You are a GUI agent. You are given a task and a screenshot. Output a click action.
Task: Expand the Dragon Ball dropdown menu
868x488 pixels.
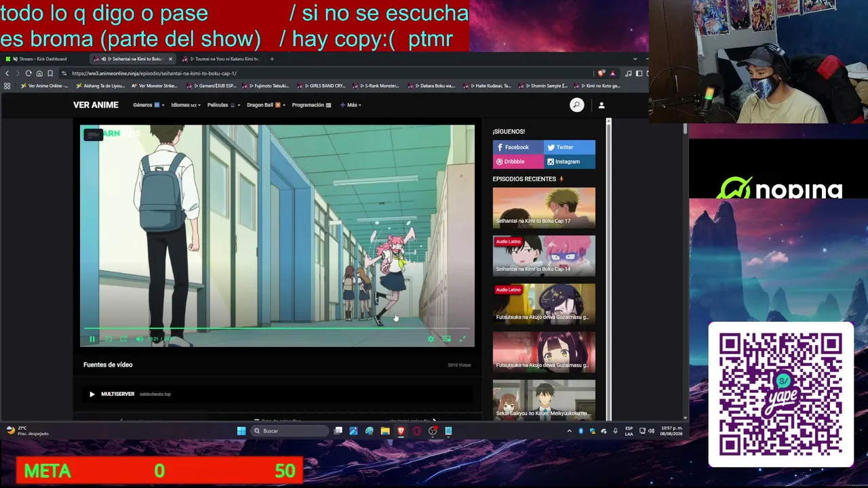(x=266, y=105)
